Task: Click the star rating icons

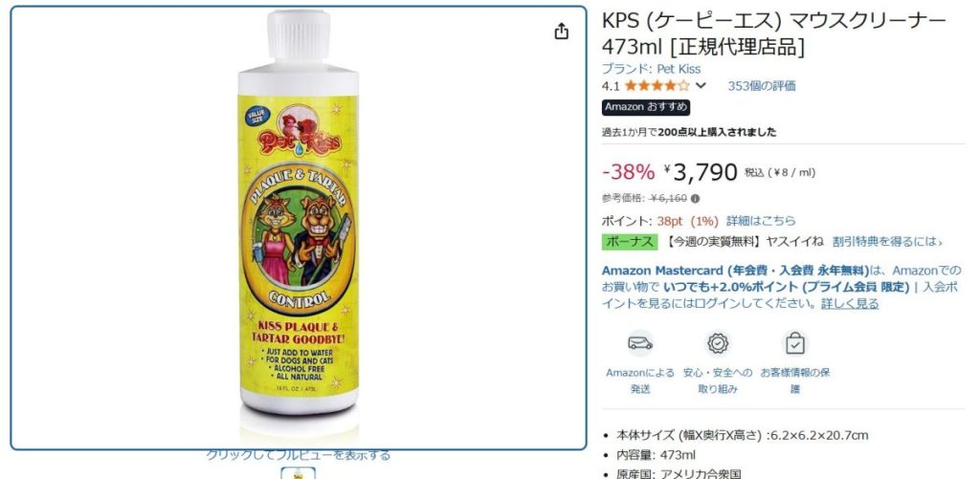Action: point(657,85)
